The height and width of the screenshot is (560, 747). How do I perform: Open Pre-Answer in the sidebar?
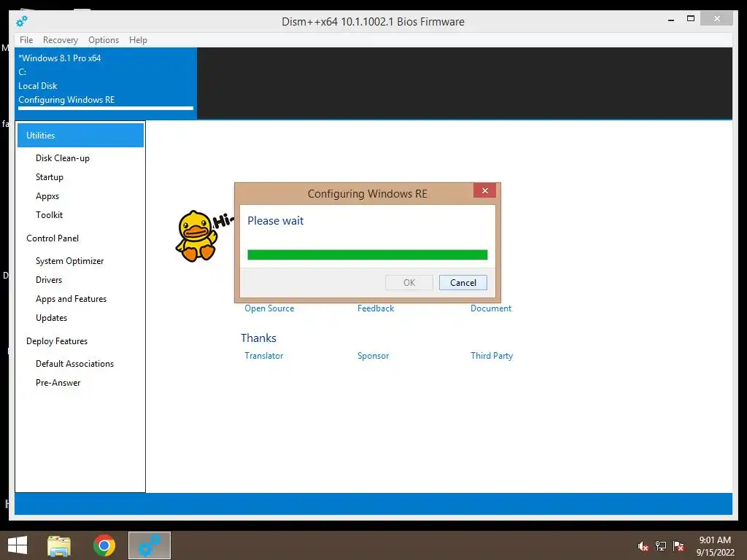point(58,383)
